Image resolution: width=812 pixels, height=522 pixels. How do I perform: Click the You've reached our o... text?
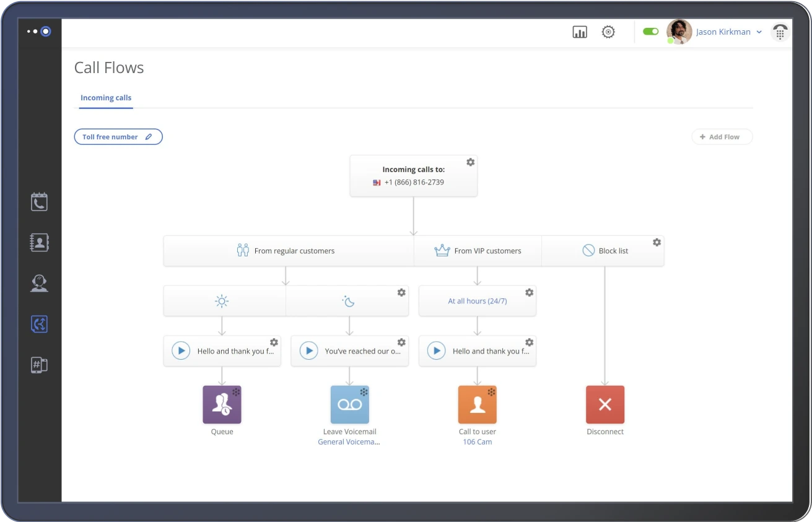[363, 351]
